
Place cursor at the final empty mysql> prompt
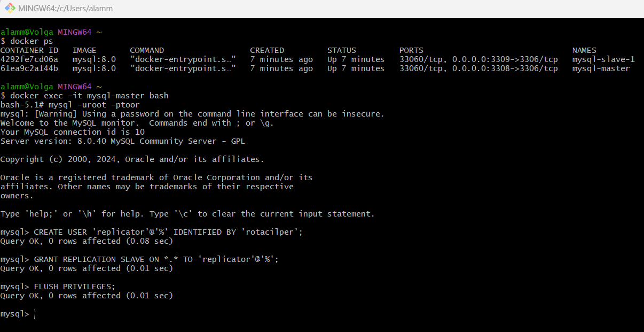point(34,314)
